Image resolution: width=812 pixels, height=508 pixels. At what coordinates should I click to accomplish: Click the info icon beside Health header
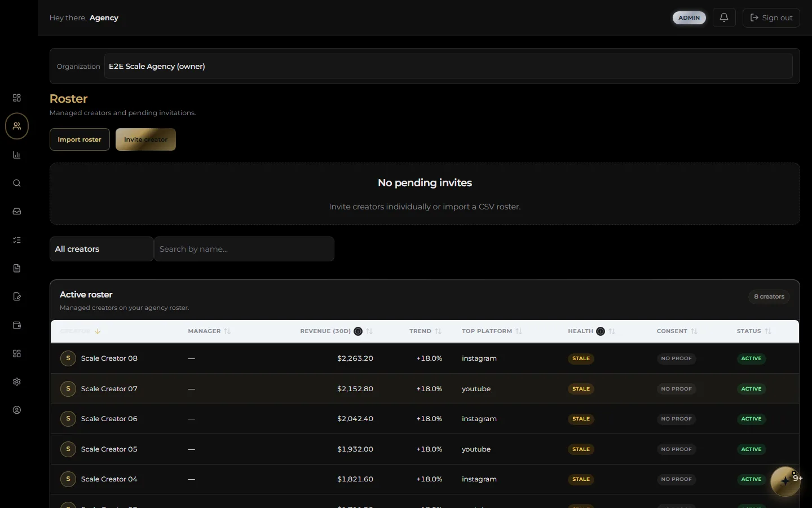point(601,331)
